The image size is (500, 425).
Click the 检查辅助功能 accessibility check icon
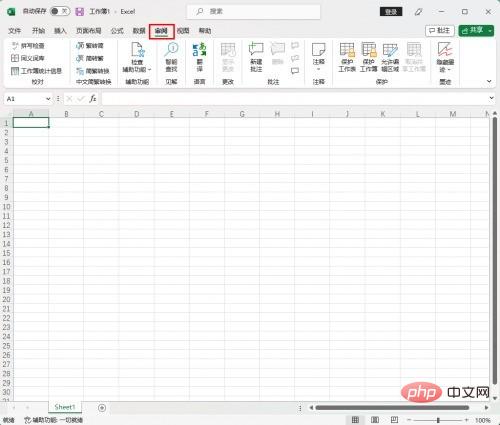coord(137,50)
